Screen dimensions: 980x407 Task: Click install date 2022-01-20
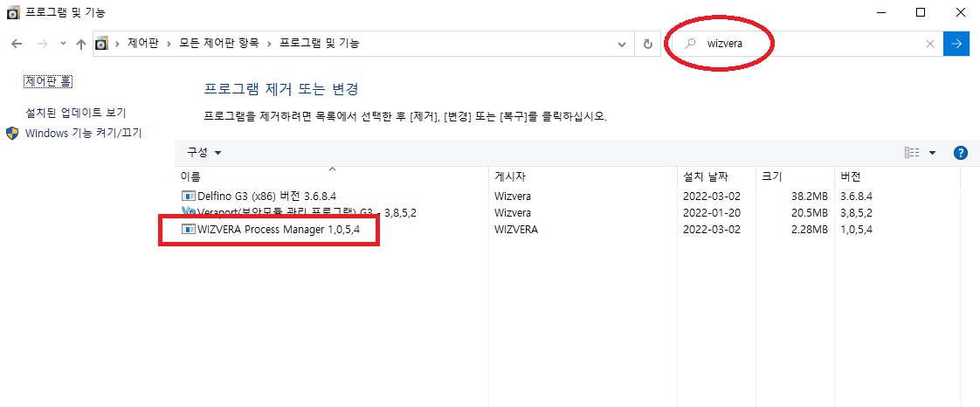(712, 212)
